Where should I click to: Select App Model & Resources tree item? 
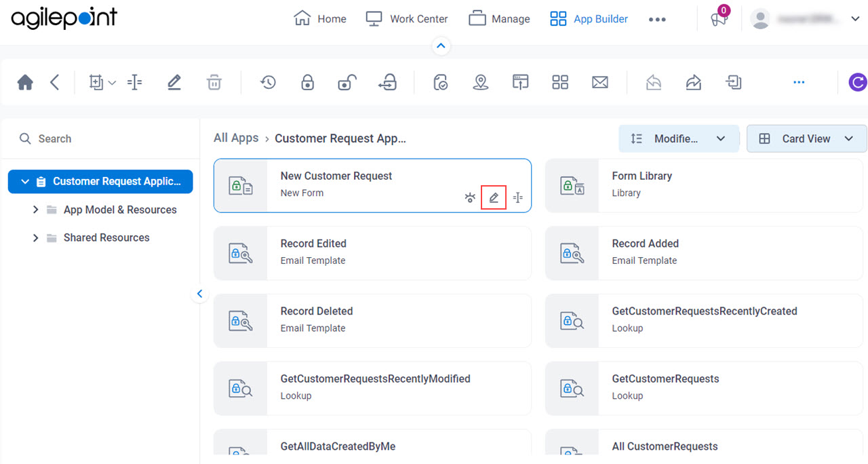click(x=120, y=210)
